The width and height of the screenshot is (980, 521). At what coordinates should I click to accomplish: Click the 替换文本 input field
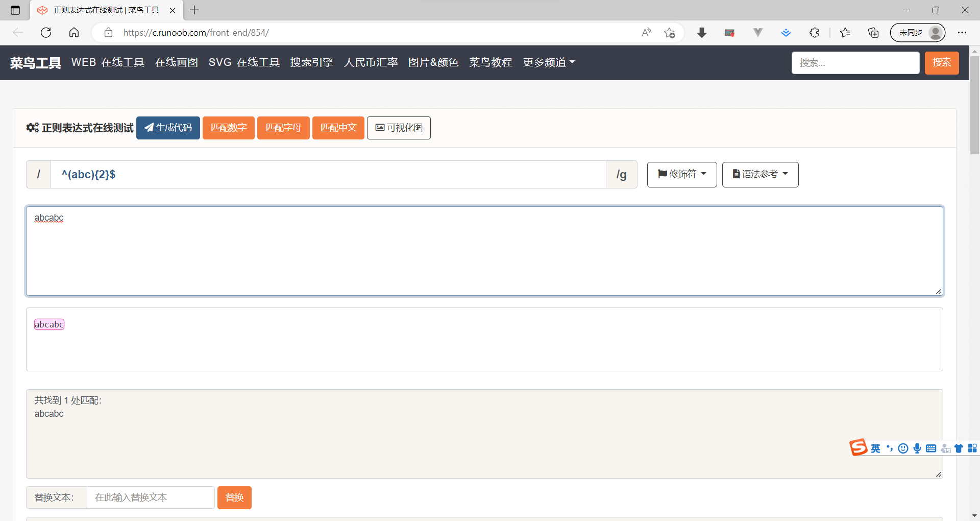pos(151,498)
